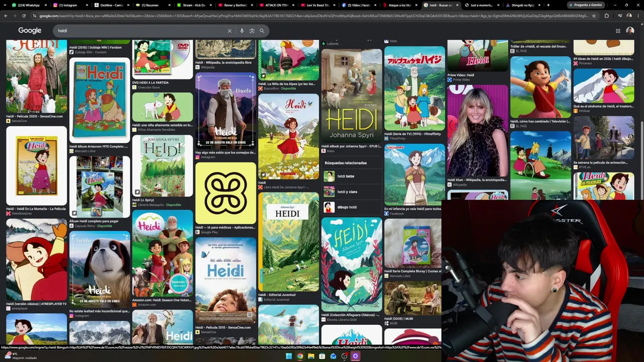Open the DVD HEIDI 4 LA PARTIDA result
644x362 pixels.
tap(163, 59)
